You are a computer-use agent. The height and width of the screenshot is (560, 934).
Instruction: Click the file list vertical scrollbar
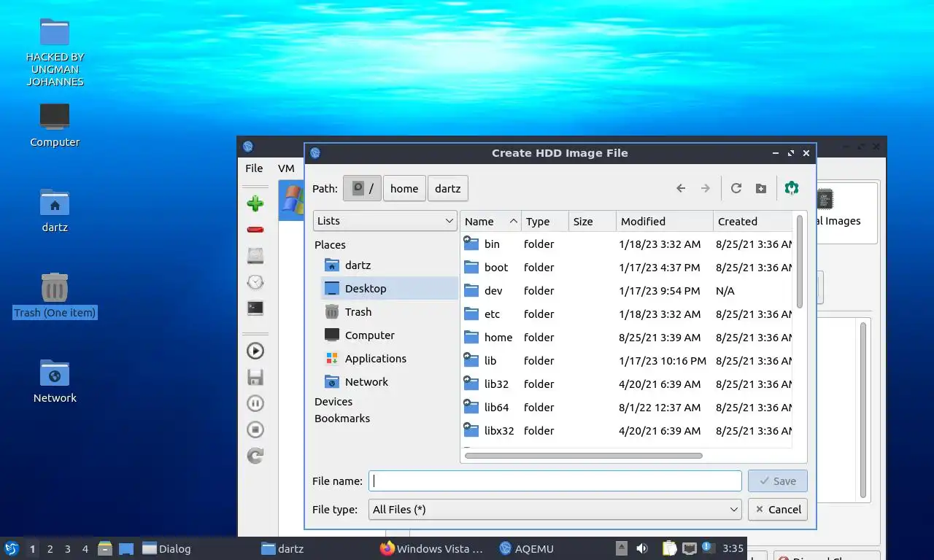[800, 261]
